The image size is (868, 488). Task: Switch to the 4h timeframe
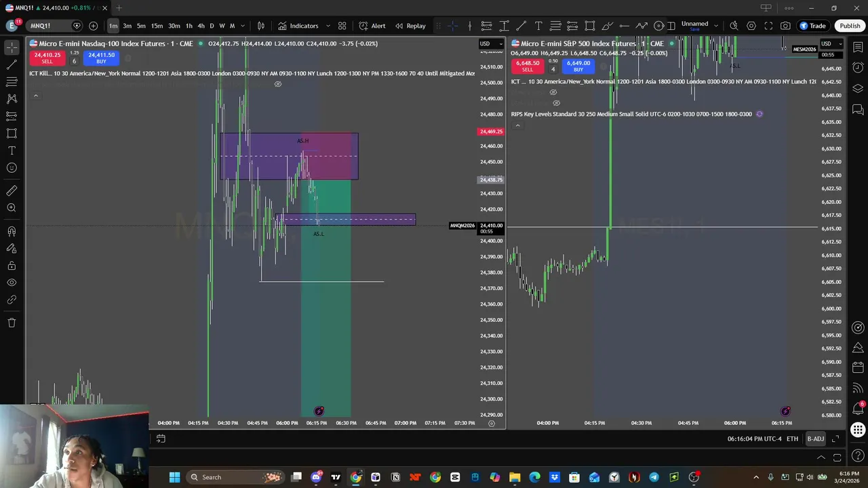201,26
